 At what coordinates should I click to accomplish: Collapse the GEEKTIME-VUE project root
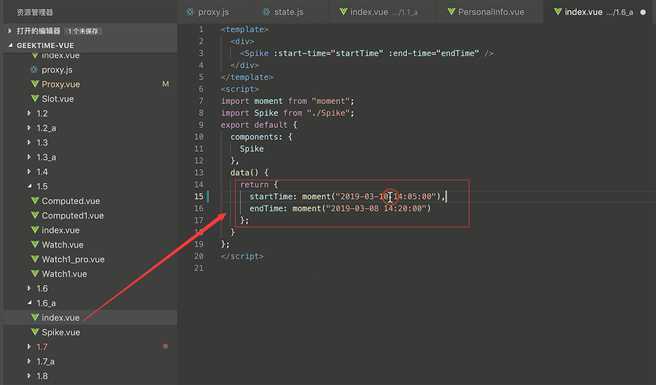(10, 45)
